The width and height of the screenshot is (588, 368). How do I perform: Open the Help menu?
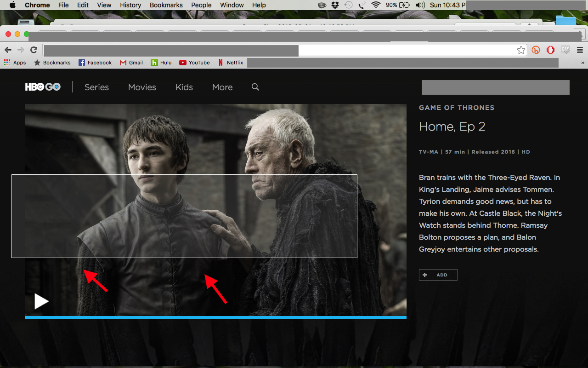pyautogui.click(x=259, y=5)
